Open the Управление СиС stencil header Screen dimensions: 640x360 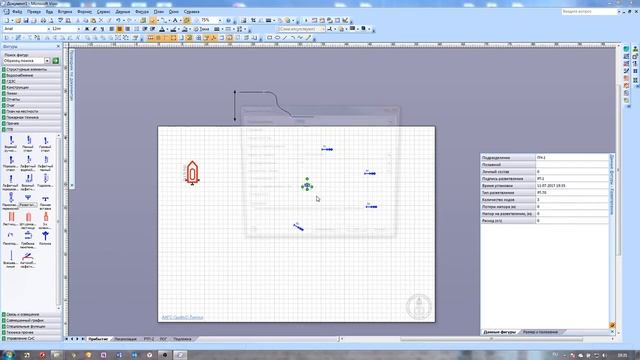pyautogui.click(x=31, y=338)
